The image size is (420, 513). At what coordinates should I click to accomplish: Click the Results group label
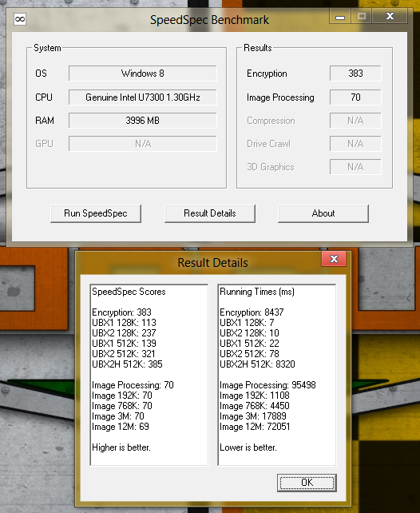[258, 48]
